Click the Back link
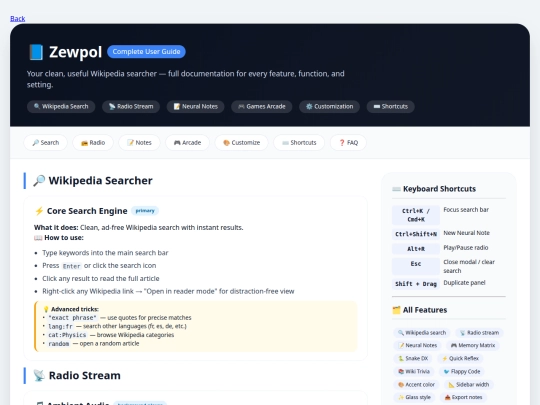 18,19
